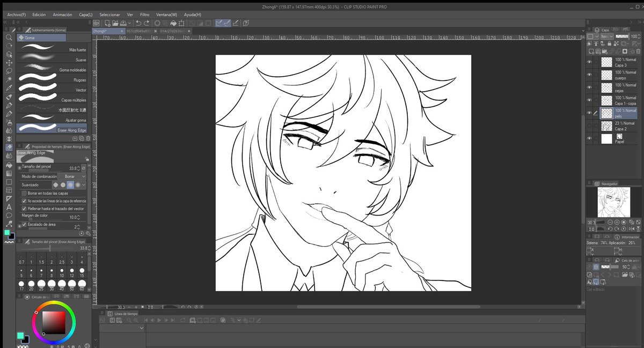
Task: Select Goma moldeable eraser
Action: pos(52,68)
